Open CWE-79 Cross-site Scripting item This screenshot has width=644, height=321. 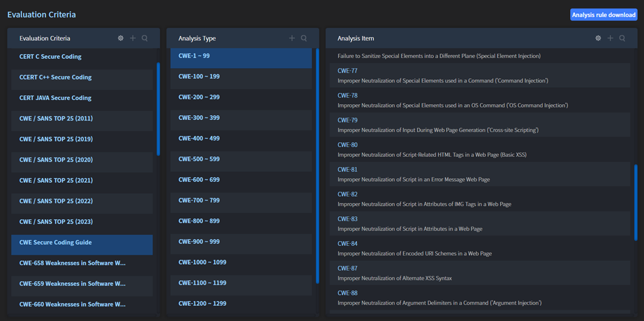coord(480,125)
